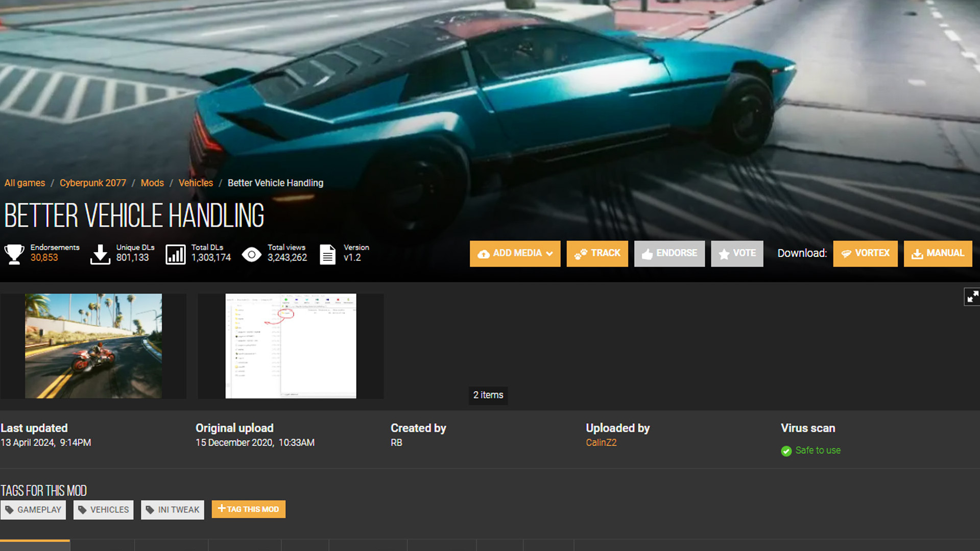Image resolution: width=980 pixels, height=551 pixels.
Task: Endorse the Better Vehicle Handling mod
Action: pos(669,253)
